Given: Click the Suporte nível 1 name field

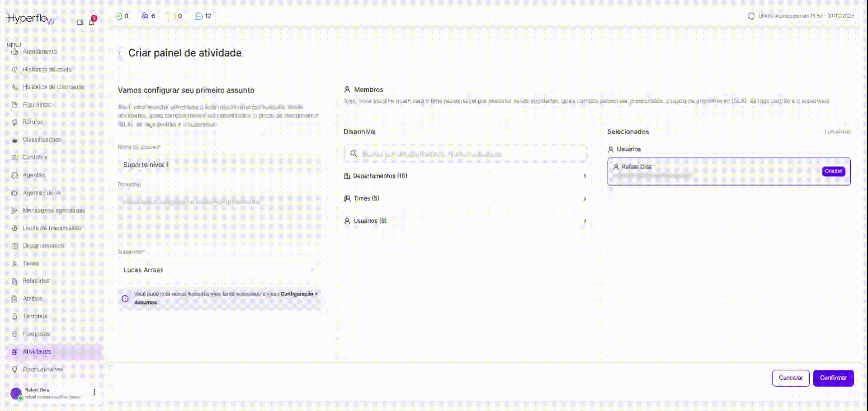Looking at the screenshot, I should pyautogui.click(x=220, y=165).
